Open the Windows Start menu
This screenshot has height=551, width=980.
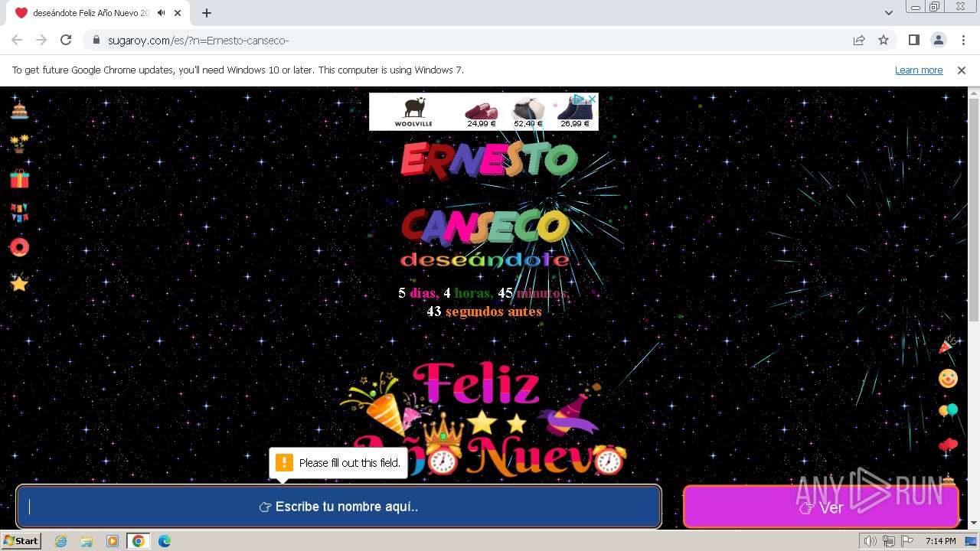click(21, 541)
